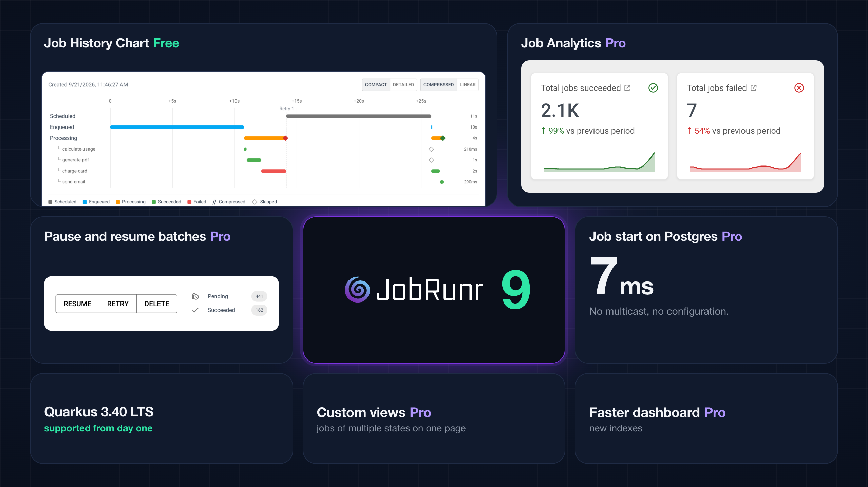Switch chart to COMPACT view
The image size is (868, 487).
[376, 85]
